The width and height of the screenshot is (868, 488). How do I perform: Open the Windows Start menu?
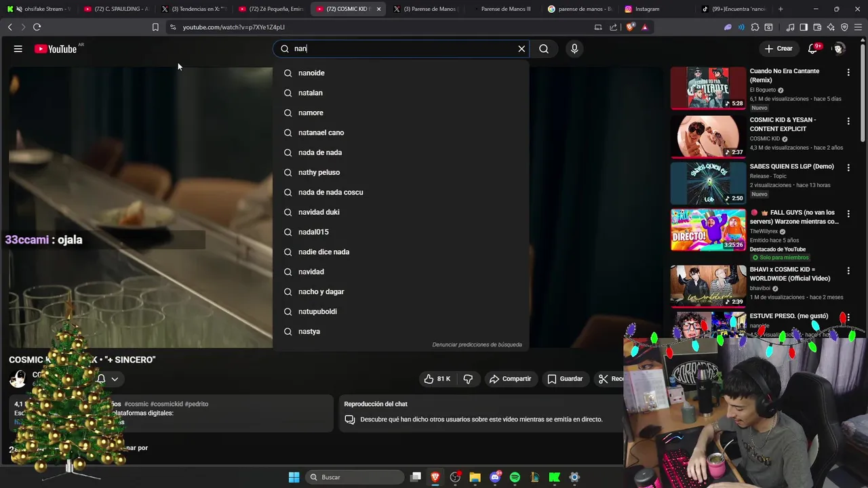(294, 477)
